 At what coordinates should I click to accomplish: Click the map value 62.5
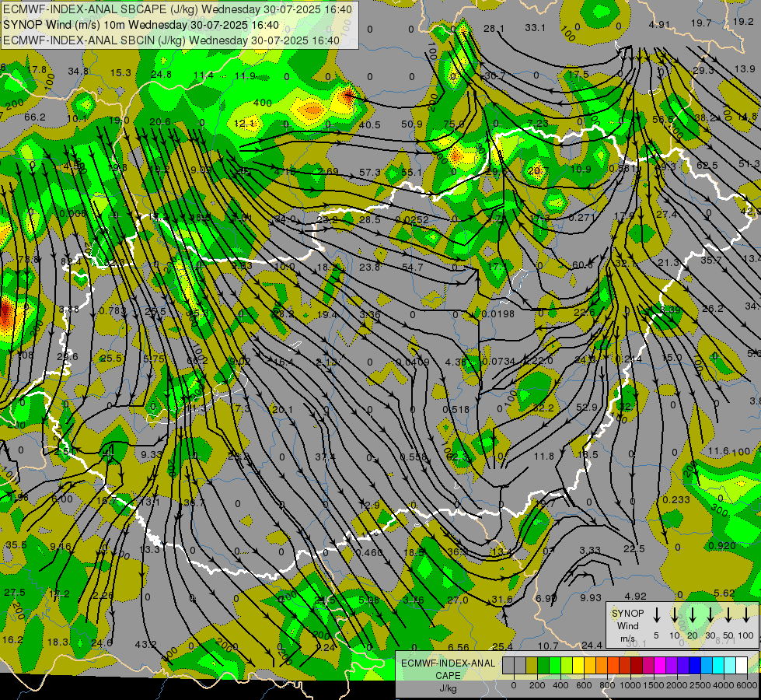pyautogui.click(x=707, y=165)
